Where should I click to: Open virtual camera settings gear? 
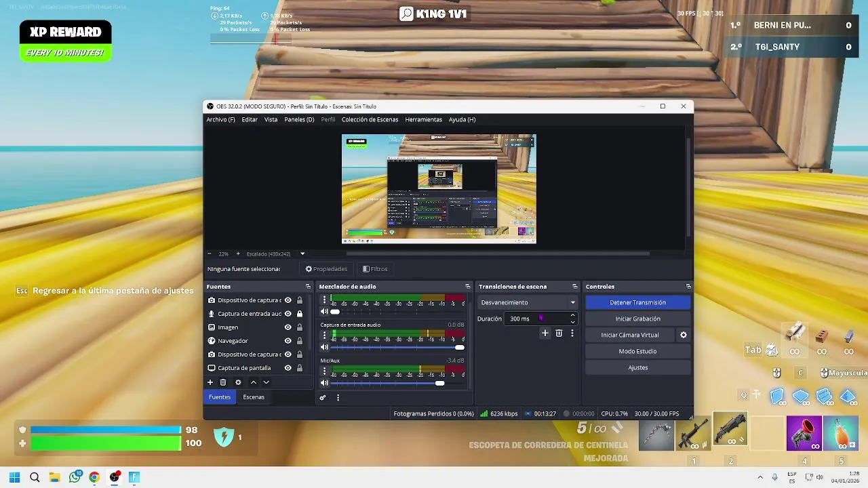tap(684, 335)
